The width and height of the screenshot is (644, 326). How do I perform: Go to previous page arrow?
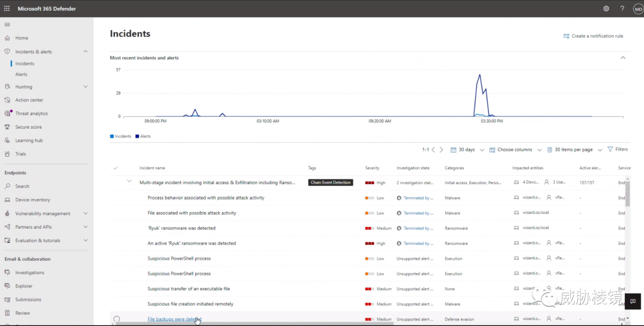(433, 150)
